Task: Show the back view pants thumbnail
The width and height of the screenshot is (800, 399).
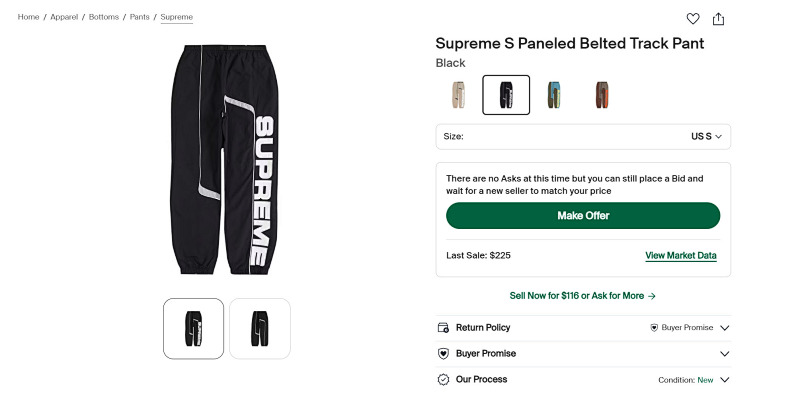Action: pyautogui.click(x=260, y=329)
